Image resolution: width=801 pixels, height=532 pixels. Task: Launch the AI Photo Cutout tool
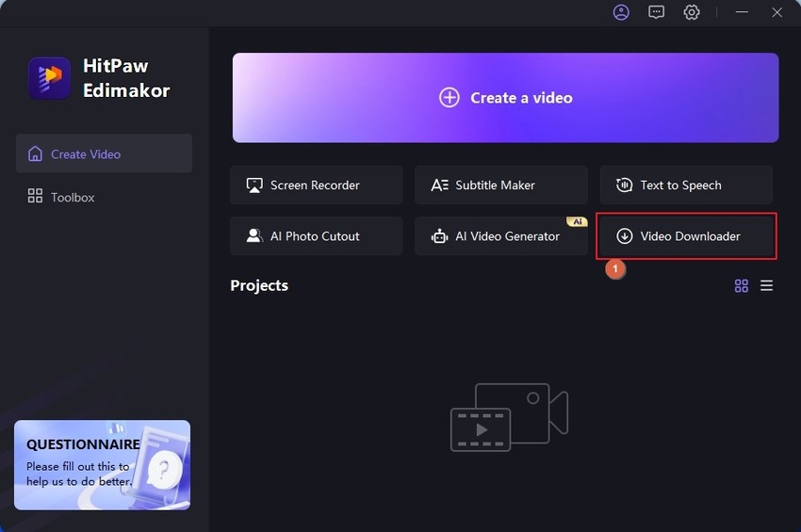pos(317,236)
